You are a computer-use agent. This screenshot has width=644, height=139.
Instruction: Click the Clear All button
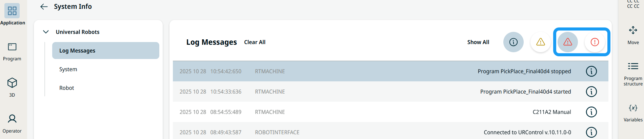click(x=255, y=42)
